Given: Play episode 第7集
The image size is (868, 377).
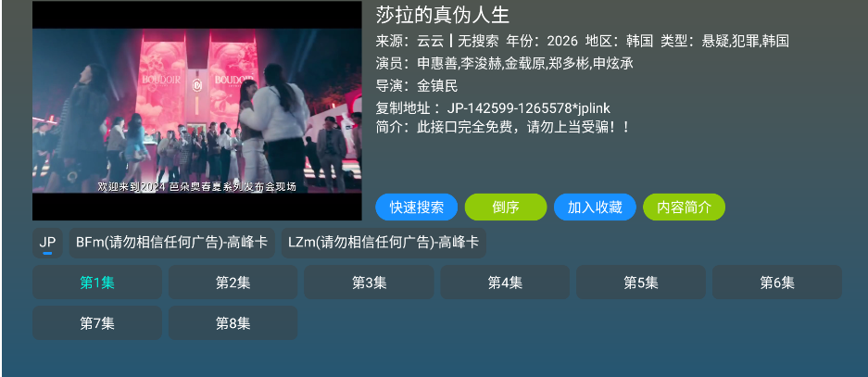Looking at the screenshot, I should [x=97, y=323].
